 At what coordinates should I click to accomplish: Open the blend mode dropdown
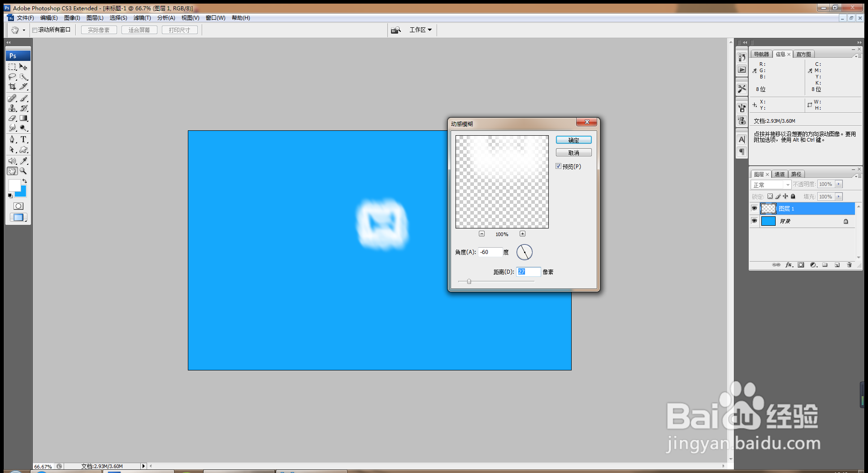pyautogui.click(x=771, y=185)
